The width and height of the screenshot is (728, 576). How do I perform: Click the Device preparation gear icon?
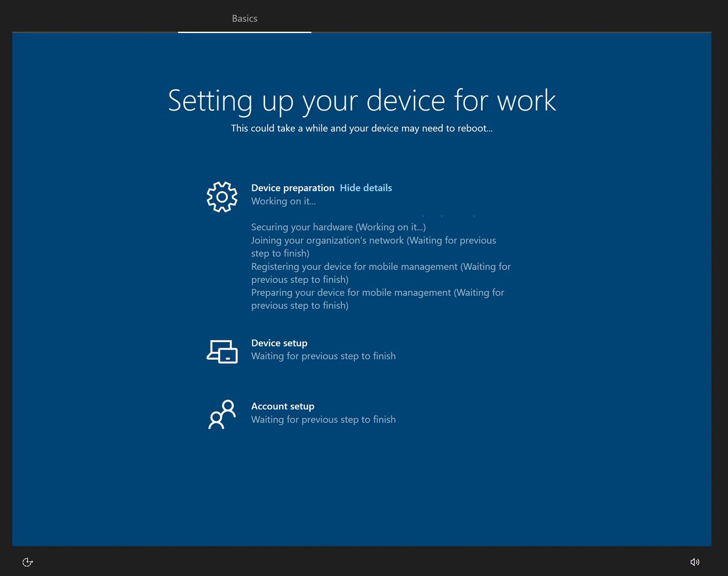(222, 197)
